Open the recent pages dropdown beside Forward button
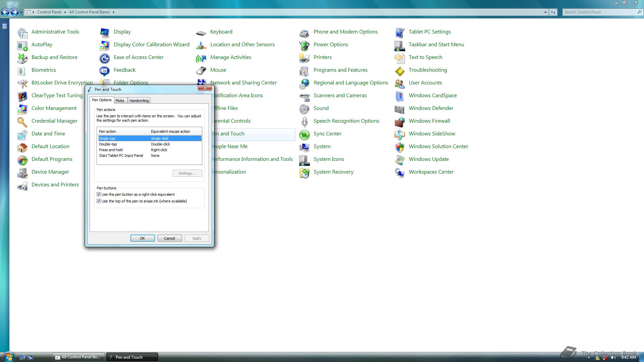644x362 pixels. [x=21, y=12]
